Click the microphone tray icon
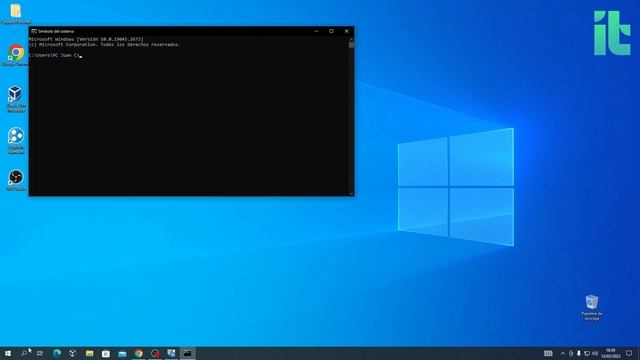Viewport: 640px width, 360px height. click(x=578, y=353)
